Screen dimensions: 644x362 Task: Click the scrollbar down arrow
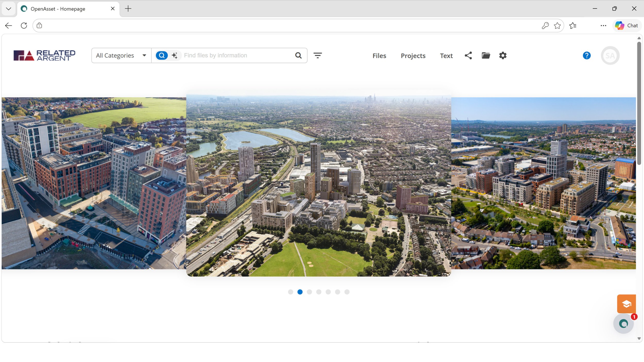coord(639,339)
